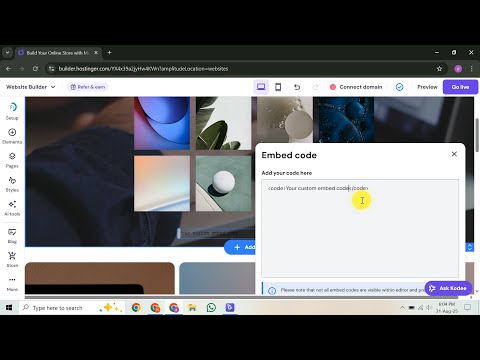The image size is (480, 360).
Task: Redo the last undone change
Action: [315, 87]
